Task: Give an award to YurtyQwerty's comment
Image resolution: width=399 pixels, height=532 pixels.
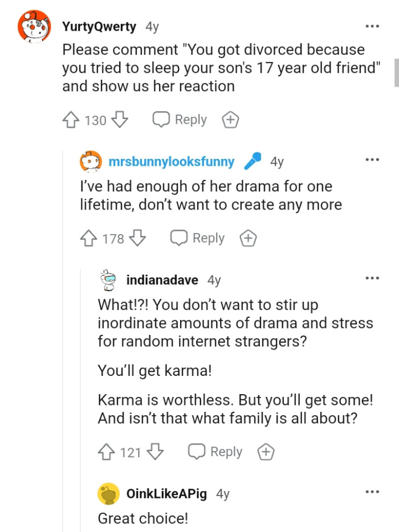Action: pyautogui.click(x=230, y=120)
